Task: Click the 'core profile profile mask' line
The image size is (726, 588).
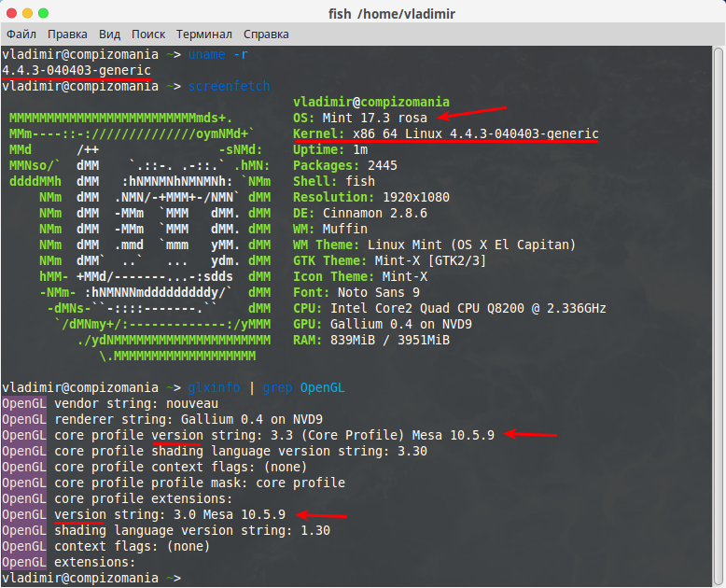Action: 174,483
